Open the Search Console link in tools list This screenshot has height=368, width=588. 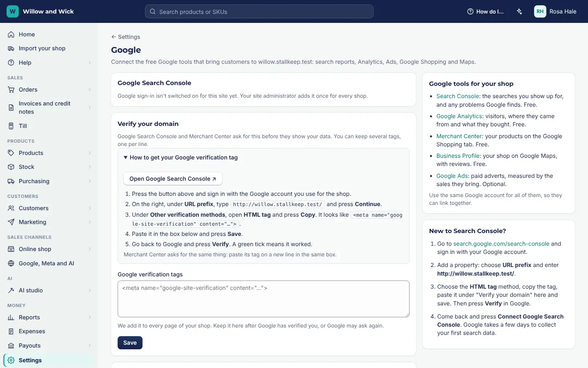pos(458,96)
